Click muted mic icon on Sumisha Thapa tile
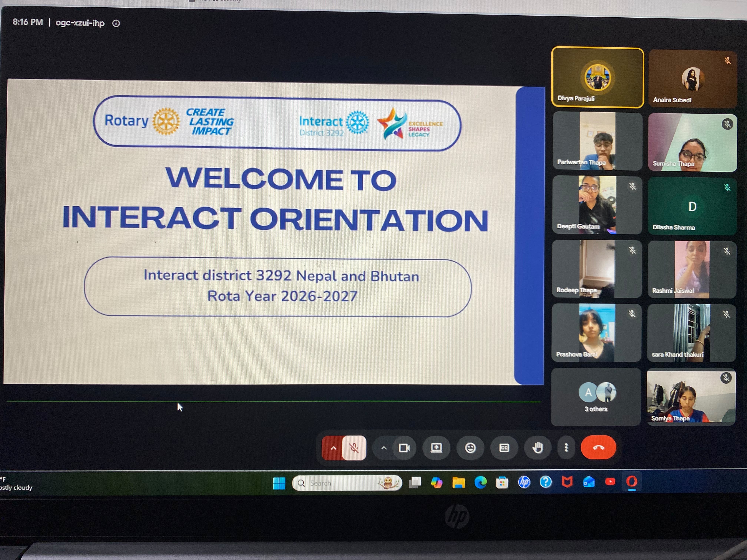 pos(727,124)
